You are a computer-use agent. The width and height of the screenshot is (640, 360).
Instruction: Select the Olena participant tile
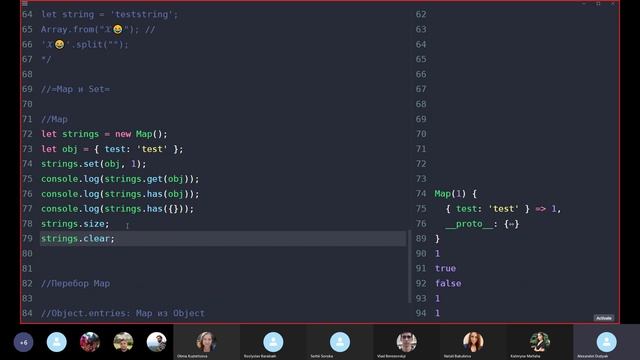207,342
